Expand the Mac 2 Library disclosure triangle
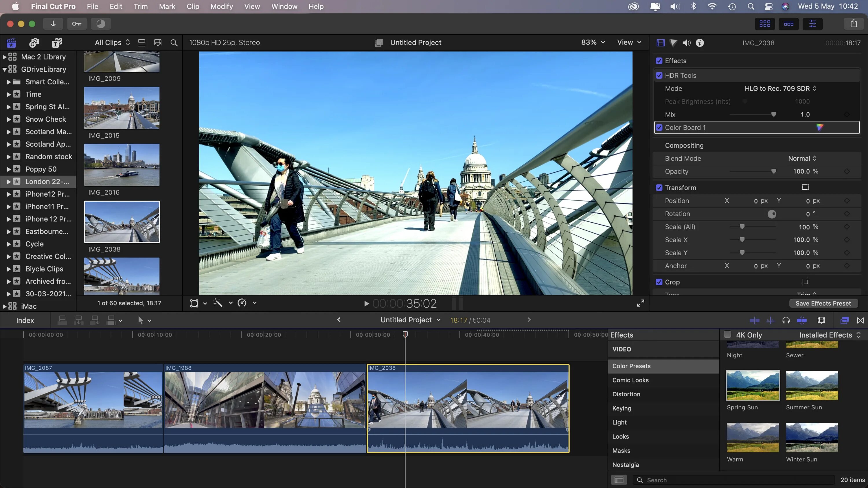This screenshot has height=488, width=868. 4,57
